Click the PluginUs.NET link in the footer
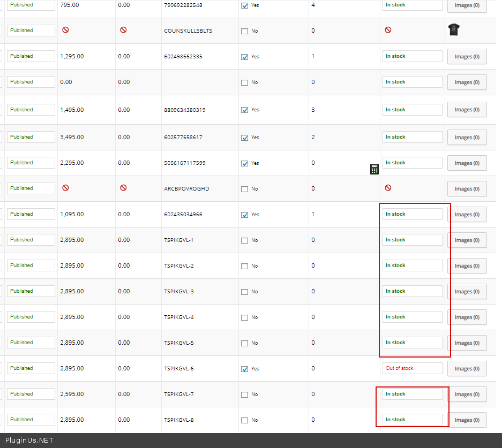Image resolution: width=502 pixels, height=448 pixels. click(29, 441)
